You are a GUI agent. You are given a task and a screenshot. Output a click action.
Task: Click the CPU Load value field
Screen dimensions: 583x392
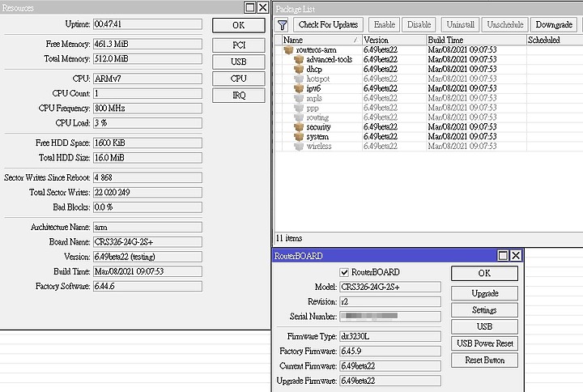pyautogui.click(x=147, y=123)
